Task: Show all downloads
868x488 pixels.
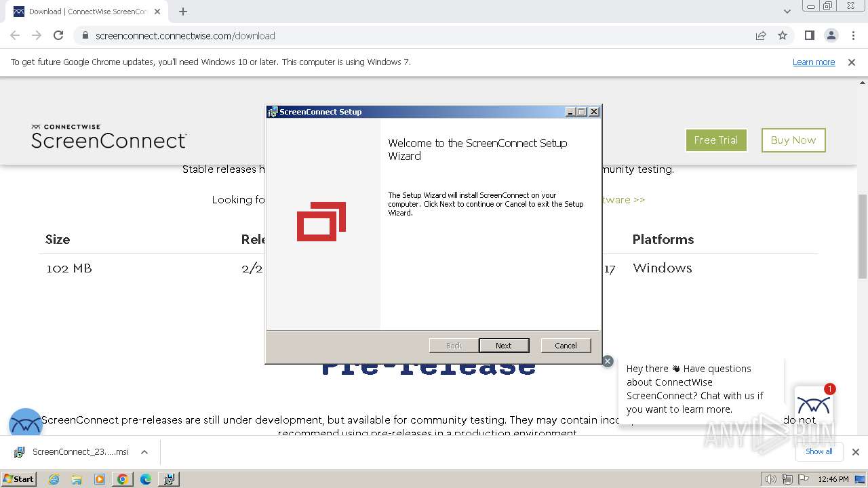Action: tap(818, 451)
